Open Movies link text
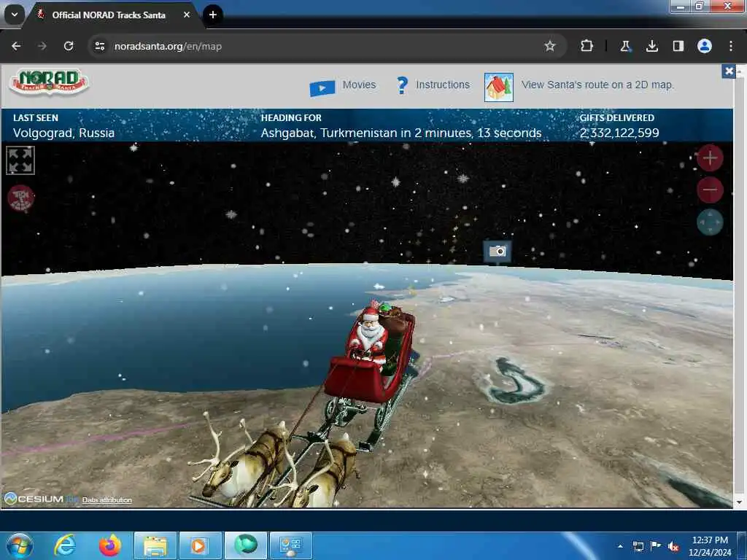 359,85
